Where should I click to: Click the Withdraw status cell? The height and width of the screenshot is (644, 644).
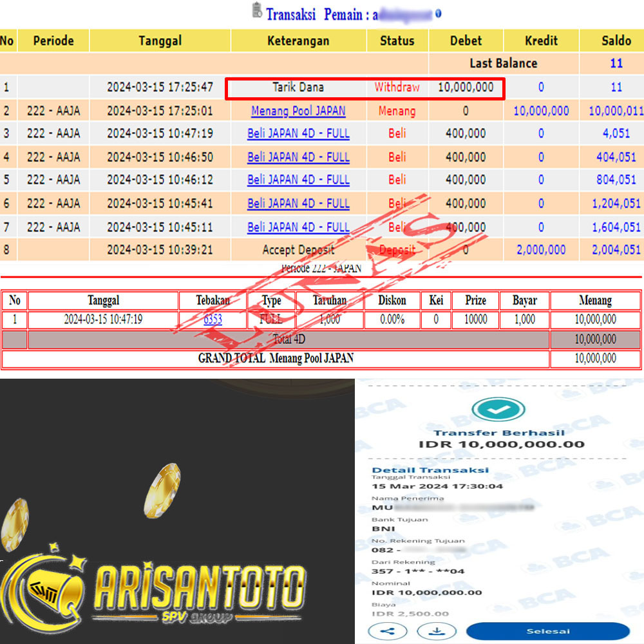pyautogui.click(x=397, y=87)
